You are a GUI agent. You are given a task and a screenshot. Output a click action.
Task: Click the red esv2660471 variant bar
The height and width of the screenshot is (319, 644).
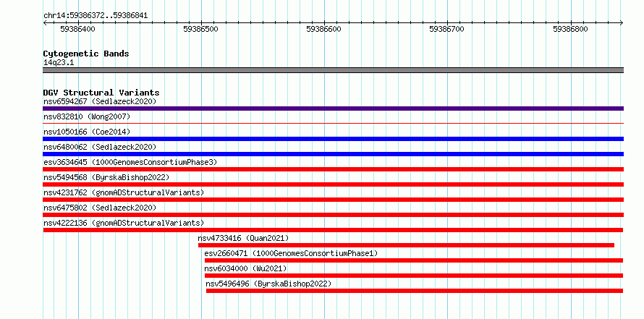[414, 260]
